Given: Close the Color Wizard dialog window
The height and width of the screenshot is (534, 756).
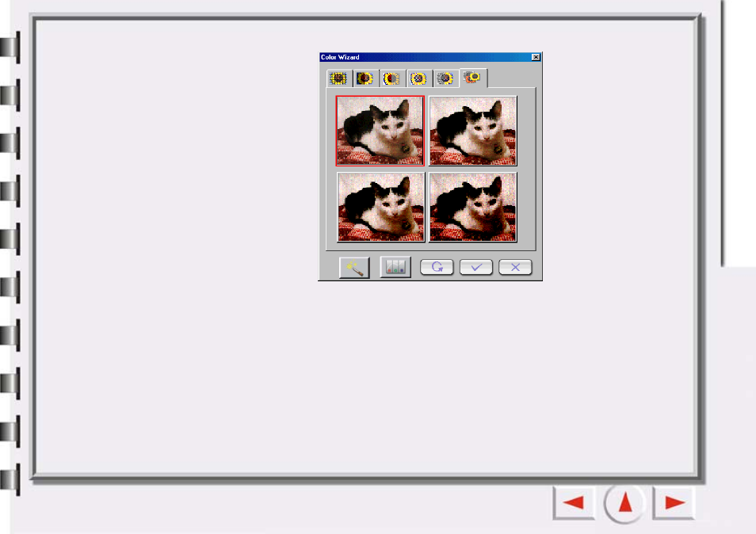Looking at the screenshot, I should 536,57.
